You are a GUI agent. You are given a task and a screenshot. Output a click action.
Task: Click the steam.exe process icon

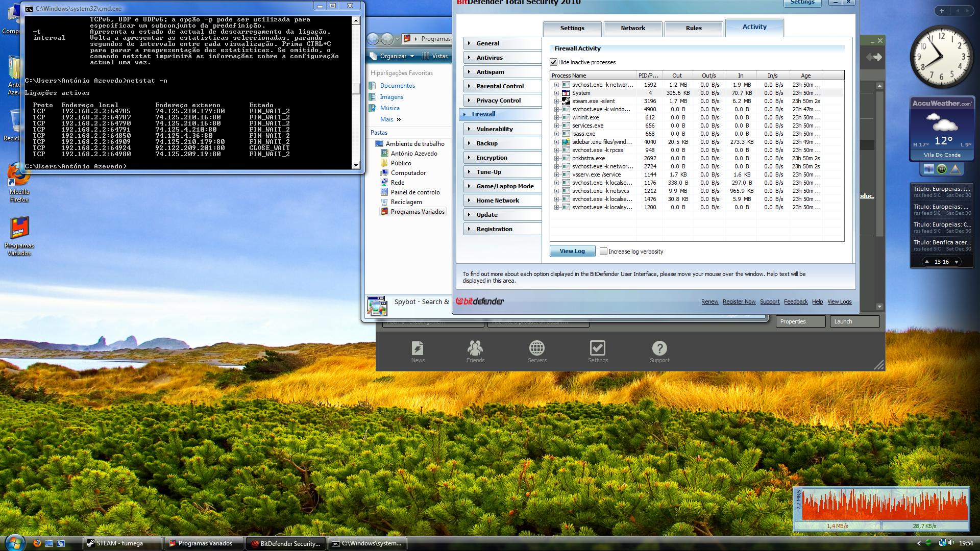pyautogui.click(x=566, y=101)
